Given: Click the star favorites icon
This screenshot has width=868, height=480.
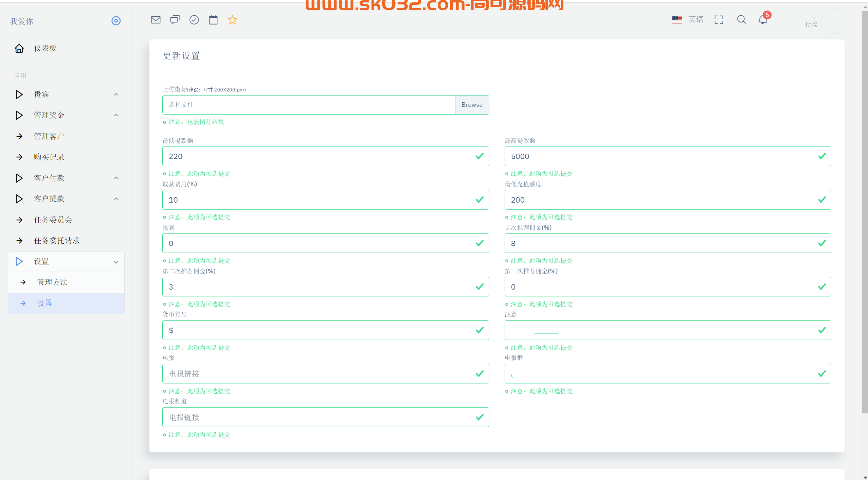Looking at the screenshot, I should point(233,20).
